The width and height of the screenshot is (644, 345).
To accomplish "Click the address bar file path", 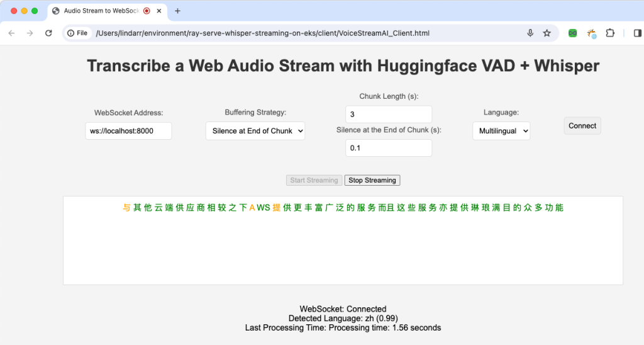I will (x=262, y=33).
